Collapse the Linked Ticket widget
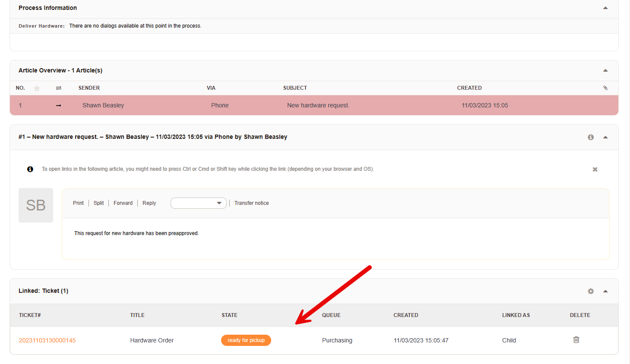 (605, 291)
